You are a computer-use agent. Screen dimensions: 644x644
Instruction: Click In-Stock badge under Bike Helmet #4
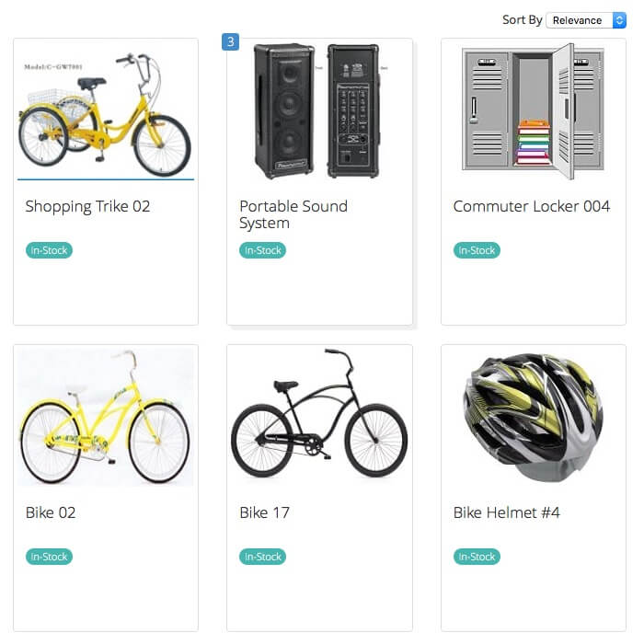[477, 557]
